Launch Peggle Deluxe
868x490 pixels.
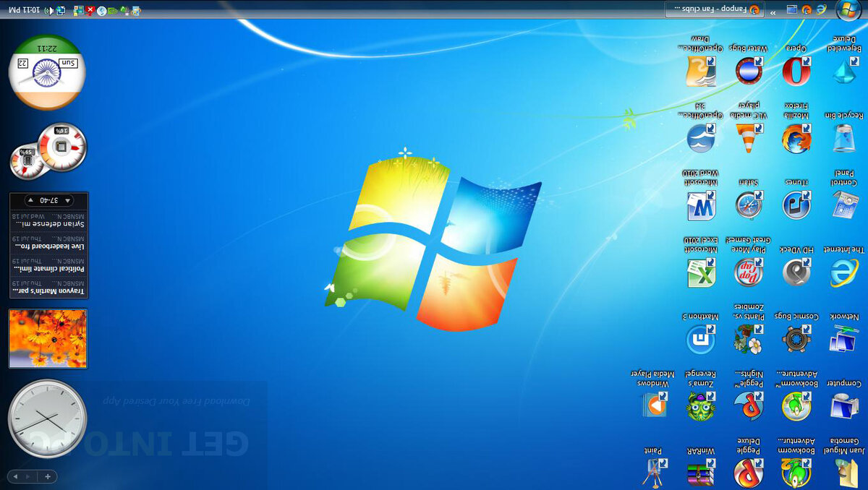(749, 473)
